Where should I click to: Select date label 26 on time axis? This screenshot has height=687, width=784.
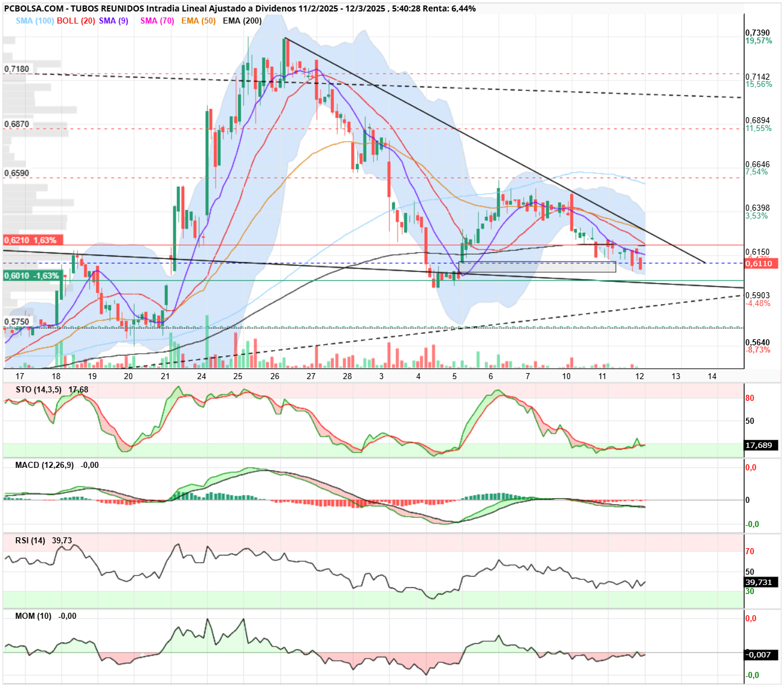pyautogui.click(x=275, y=376)
